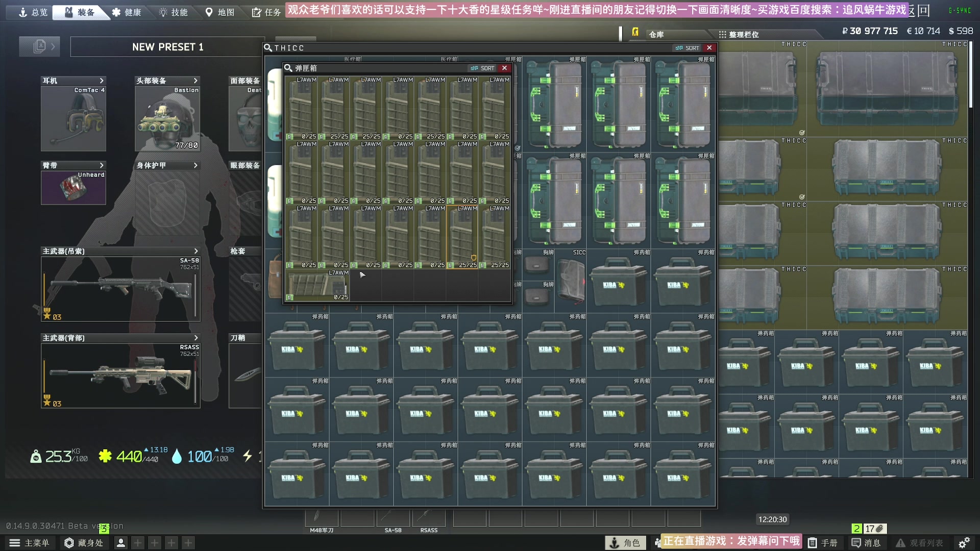Image resolution: width=980 pixels, height=551 pixels.
Task: Click the hydration droplet icon beside 100
Action: (177, 456)
